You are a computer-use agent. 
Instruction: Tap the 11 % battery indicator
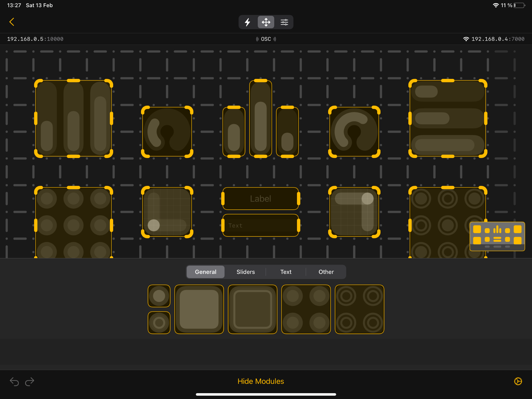click(x=513, y=5)
